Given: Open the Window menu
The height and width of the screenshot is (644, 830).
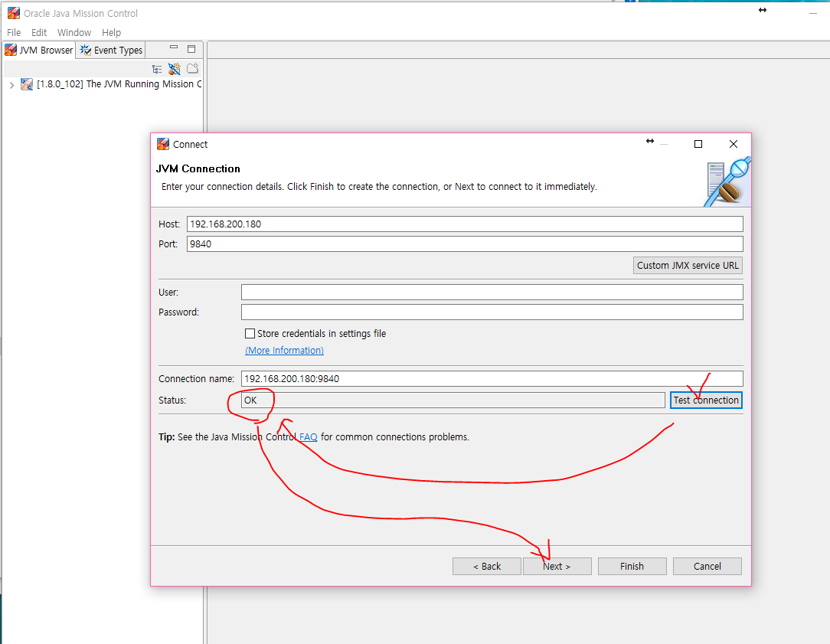Looking at the screenshot, I should 74,33.
